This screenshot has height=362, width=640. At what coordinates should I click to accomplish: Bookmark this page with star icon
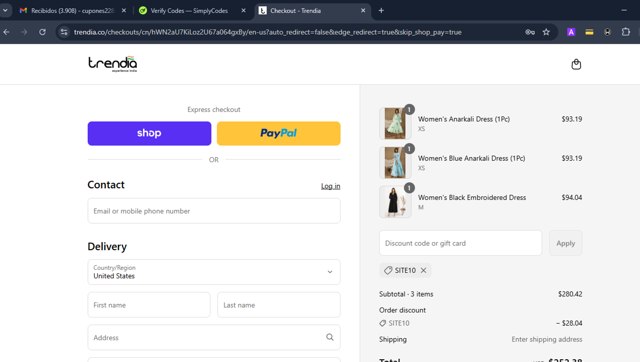[546, 32]
